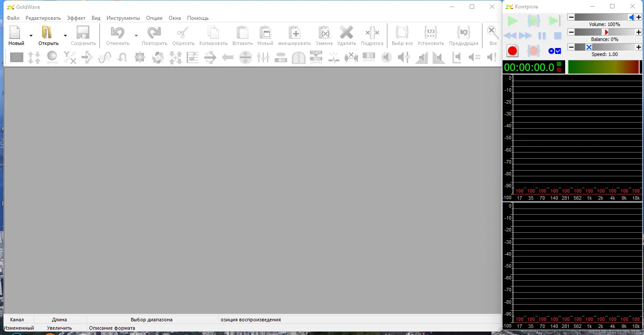Viewport: 644px width, 335px height.
Task: Click the green play button in Контроль
Action: [512, 21]
